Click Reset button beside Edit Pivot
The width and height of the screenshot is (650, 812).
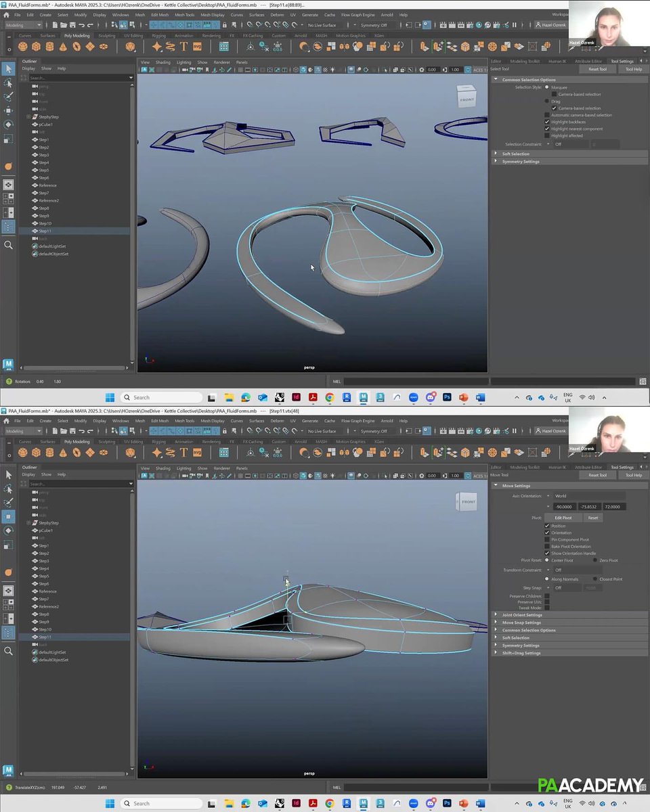[x=592, y=518]
